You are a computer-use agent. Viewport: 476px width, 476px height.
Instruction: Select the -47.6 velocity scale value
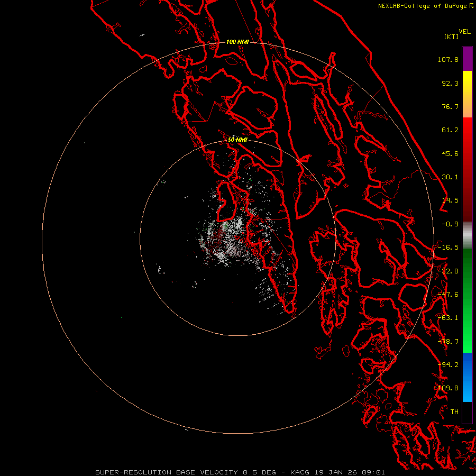(448, 295)
